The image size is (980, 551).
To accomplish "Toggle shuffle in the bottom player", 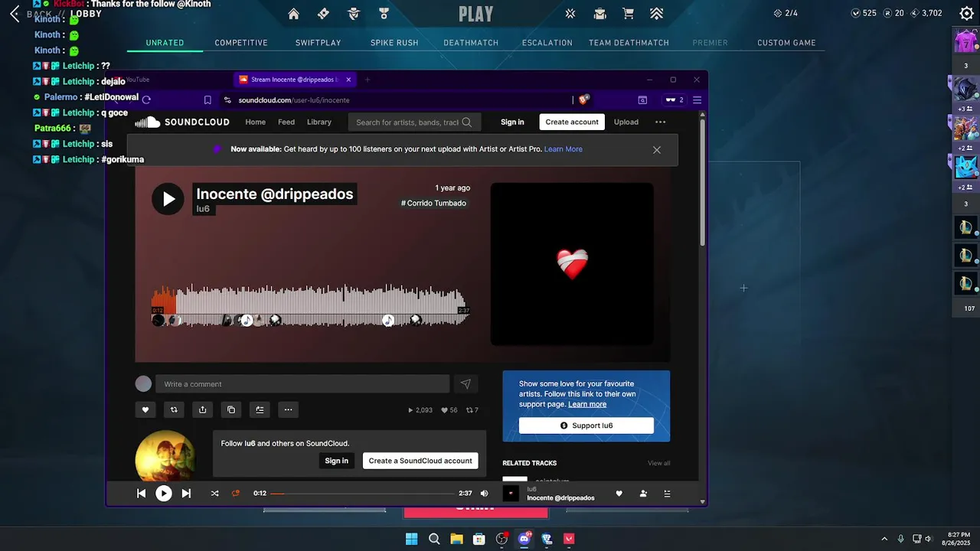I will coord(214,494).
